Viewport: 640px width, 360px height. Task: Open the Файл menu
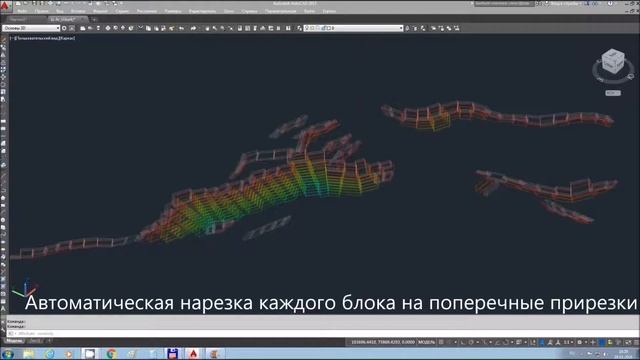coord(22,11)
